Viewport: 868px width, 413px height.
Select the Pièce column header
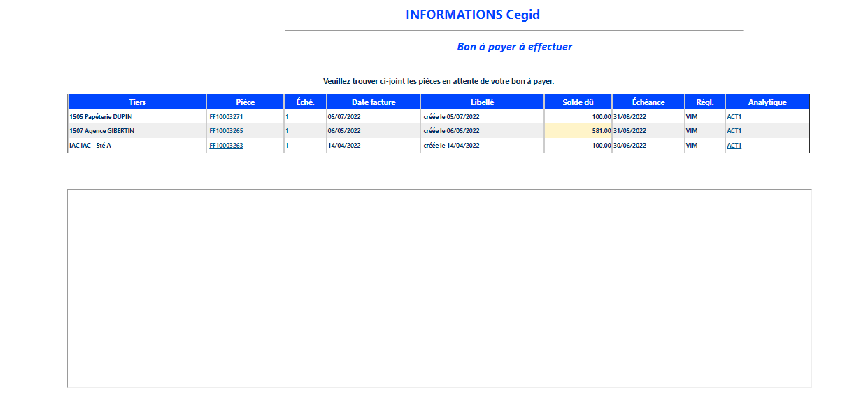[x=245, y=102]
